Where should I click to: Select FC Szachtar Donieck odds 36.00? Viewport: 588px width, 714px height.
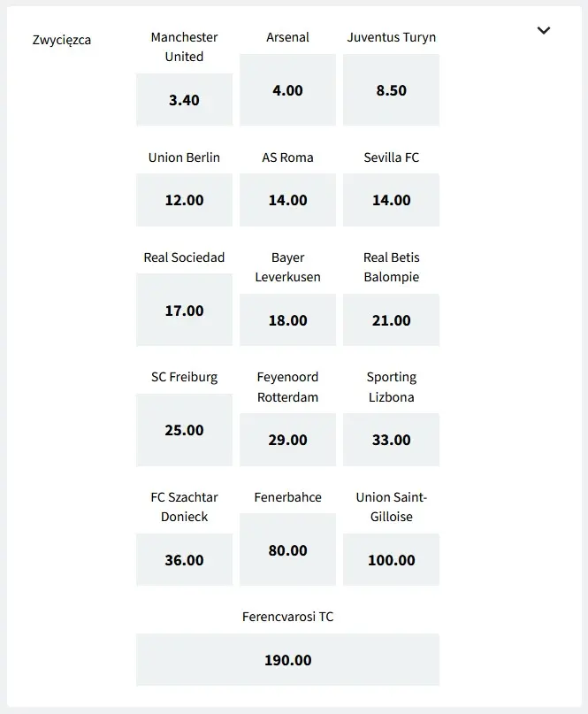(x=184, y=560)
